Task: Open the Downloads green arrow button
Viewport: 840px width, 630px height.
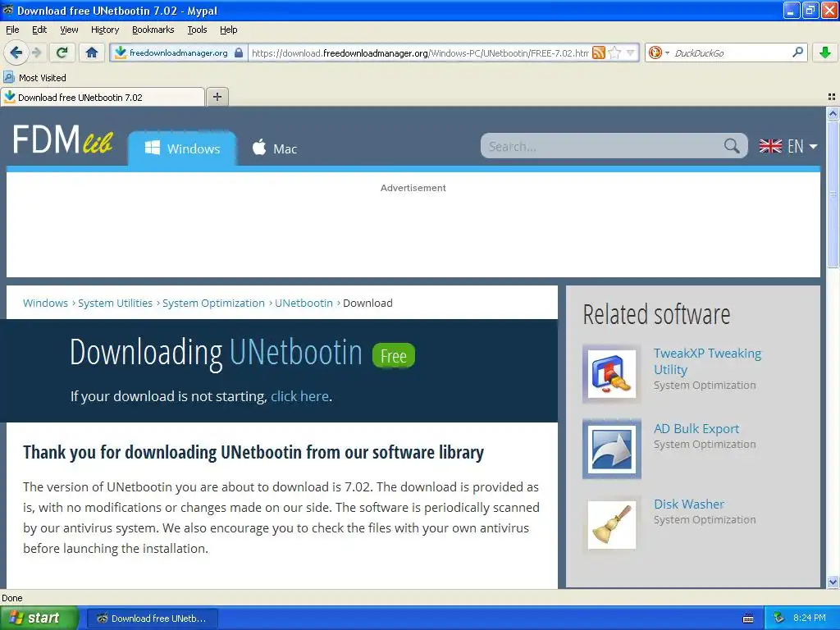Action: [x=825, y=52]
